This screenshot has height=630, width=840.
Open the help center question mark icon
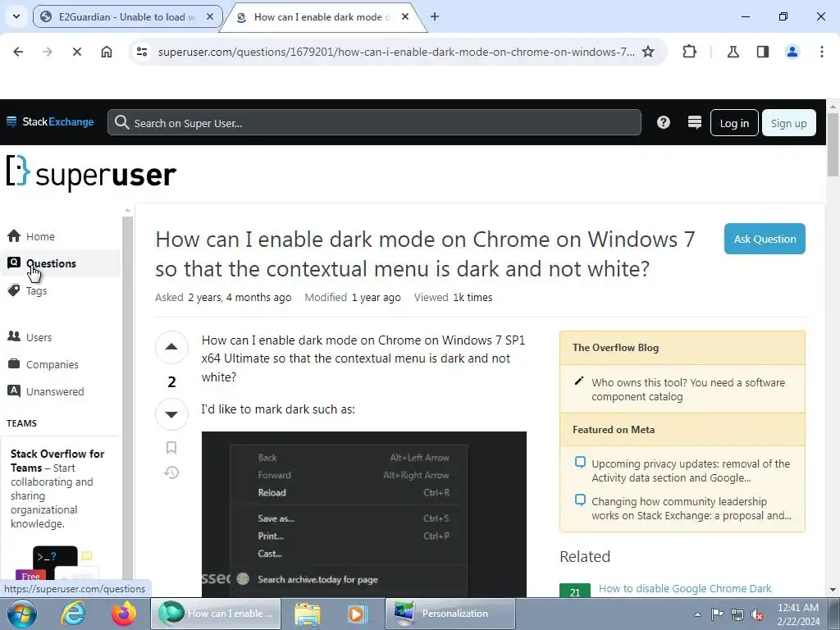663,123
